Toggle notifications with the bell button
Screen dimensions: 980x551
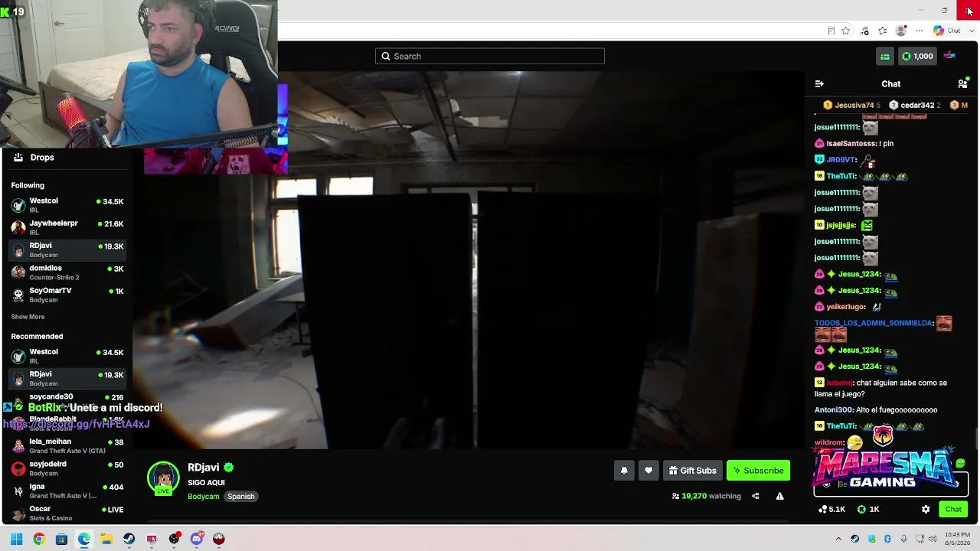[624, 471]
